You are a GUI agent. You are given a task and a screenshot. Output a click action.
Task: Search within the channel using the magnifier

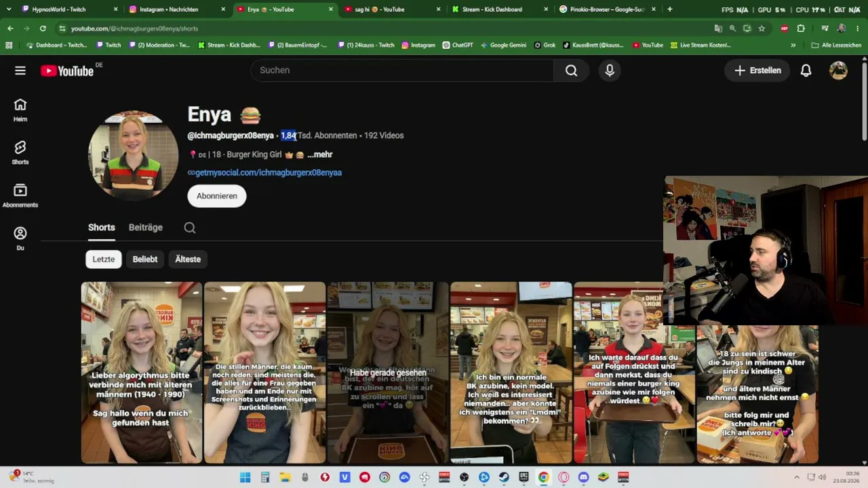(190, 228)
